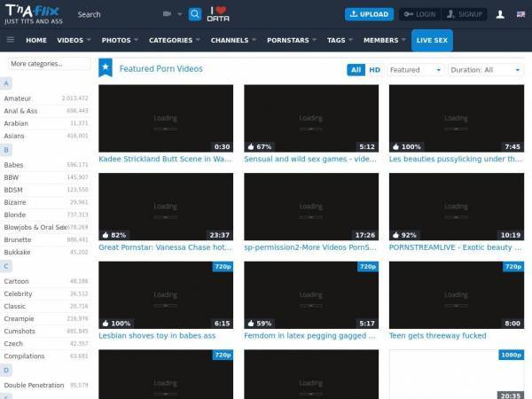Click the thumbs-up 92% rating
532x399 pixels.
coord(404,235)
